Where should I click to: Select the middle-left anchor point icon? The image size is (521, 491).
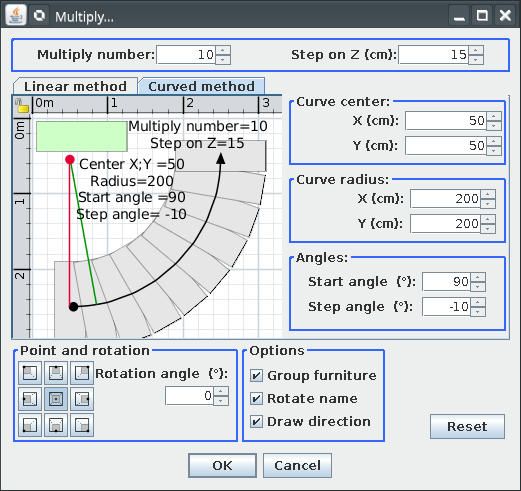coord(30,399)
